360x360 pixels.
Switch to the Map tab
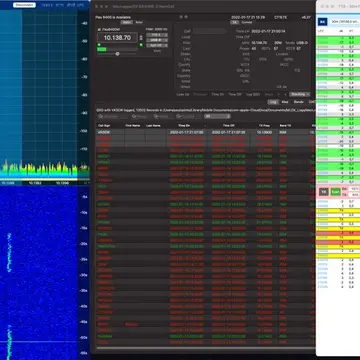point(285,102)
